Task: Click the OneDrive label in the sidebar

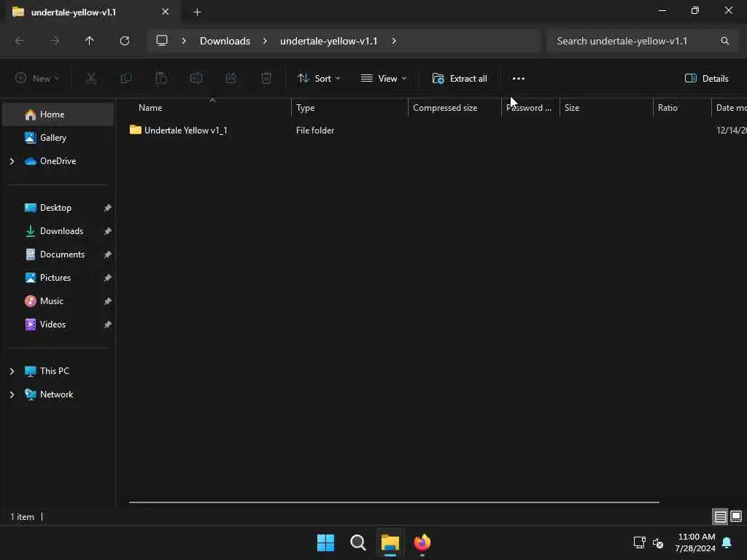Action: click(58, 161)
